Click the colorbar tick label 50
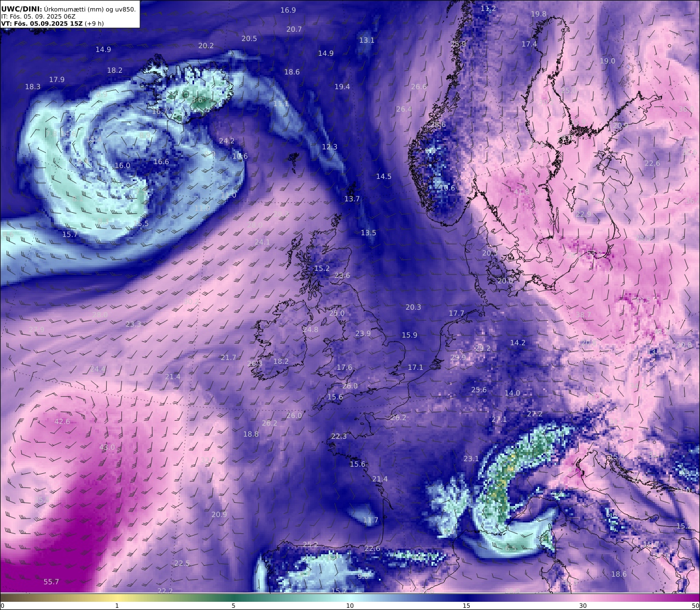This screenshot has height=610, width=700. [695, 606]
